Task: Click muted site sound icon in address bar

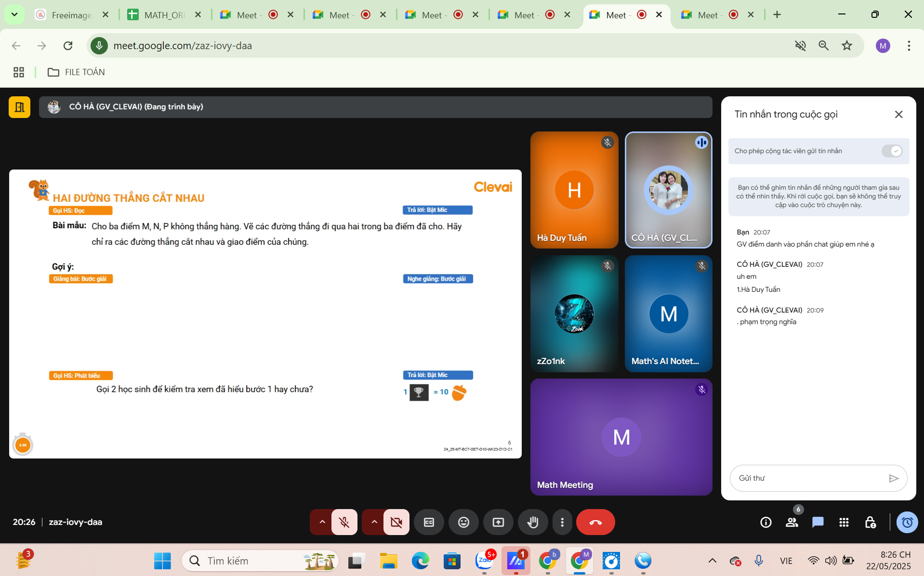Action: [800, 46]
